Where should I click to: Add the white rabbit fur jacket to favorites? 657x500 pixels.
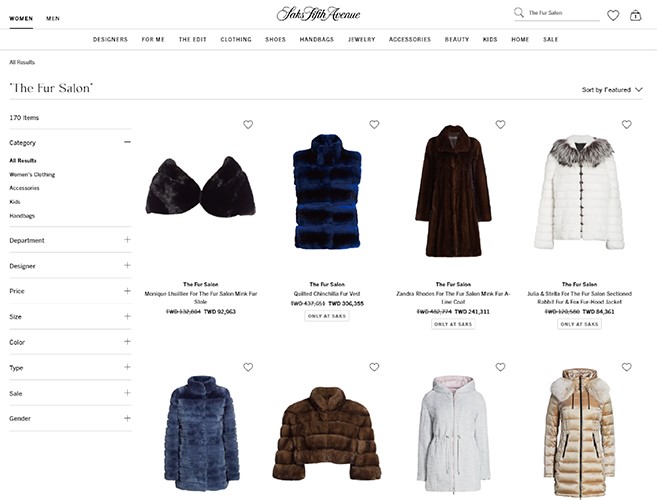(x=626, y=124)
